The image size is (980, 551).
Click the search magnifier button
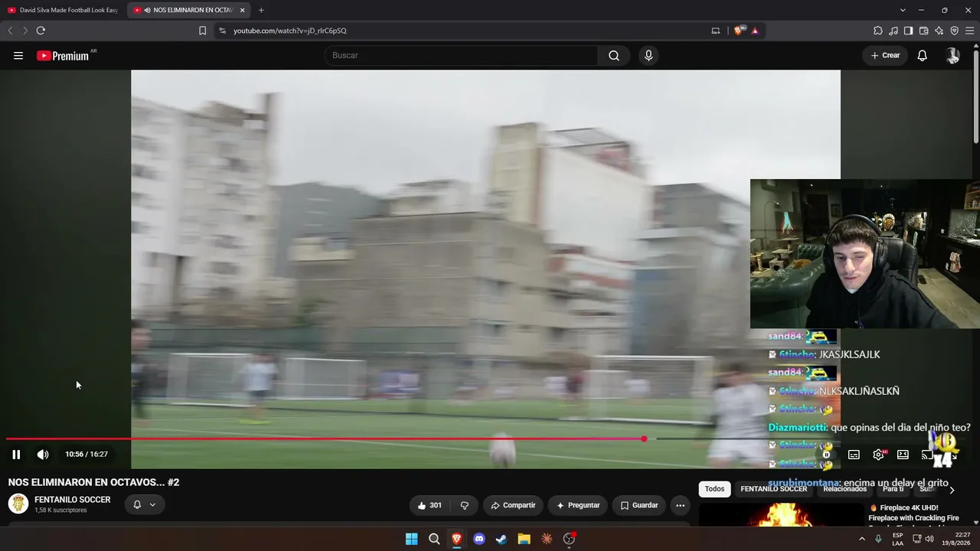(614, 56)
